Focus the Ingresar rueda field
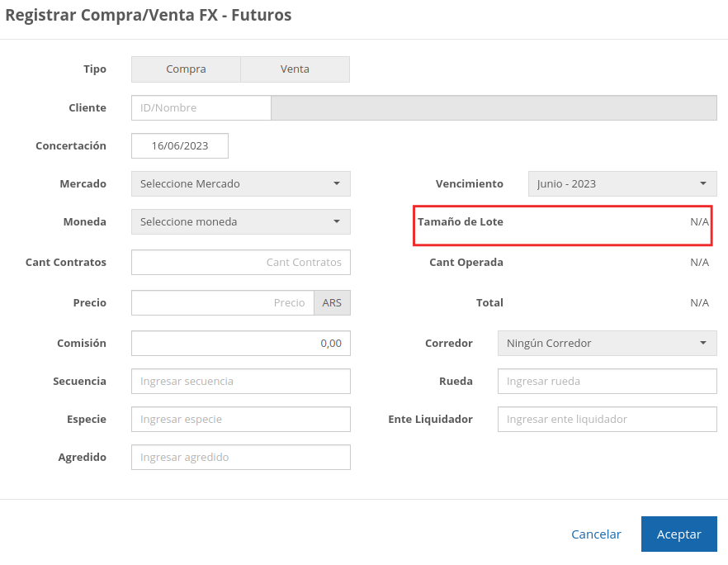 [607, 382]
